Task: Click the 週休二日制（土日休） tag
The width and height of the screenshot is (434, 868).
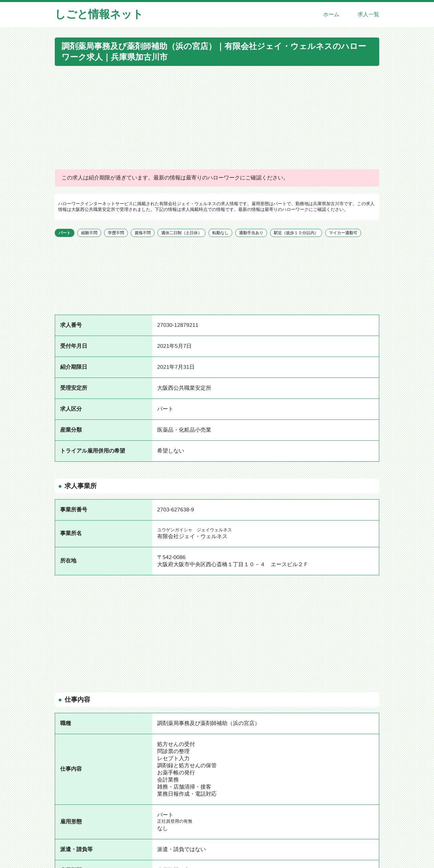Action: (x=182, y=233)
